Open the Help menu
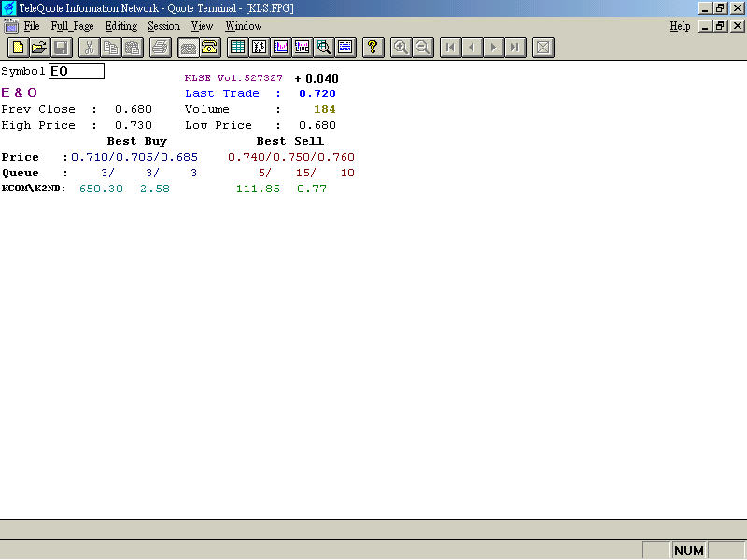Image resolution: width=747 pixels, height=560 pixels. pos(680,26)
